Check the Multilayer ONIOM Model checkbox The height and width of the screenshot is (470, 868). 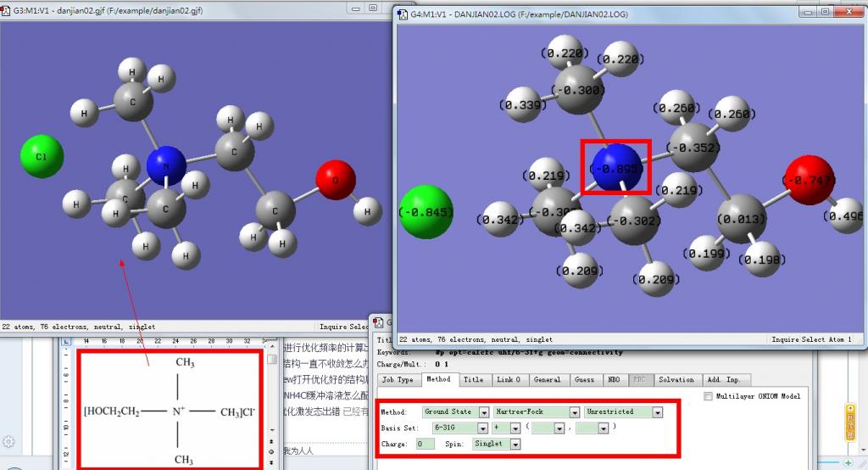coord(708,396)
